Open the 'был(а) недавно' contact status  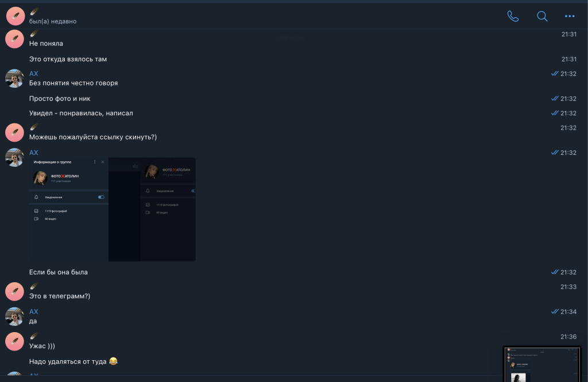click(53, 21)
